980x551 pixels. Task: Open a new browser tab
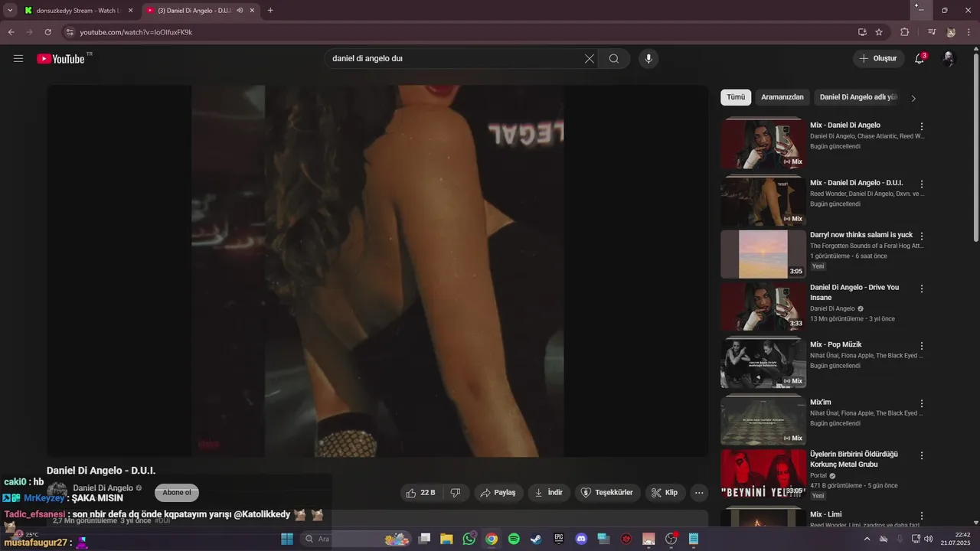click(270, 11)
